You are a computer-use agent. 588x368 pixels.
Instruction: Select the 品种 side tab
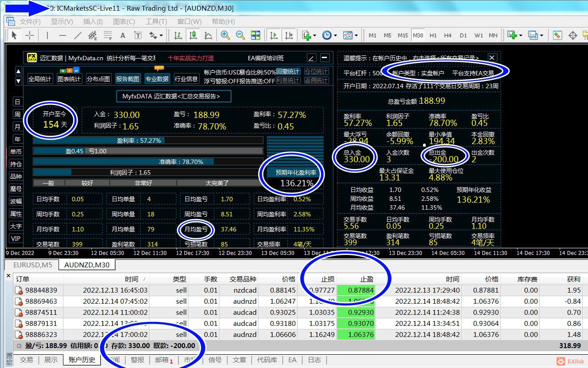[x=16, y=176]
